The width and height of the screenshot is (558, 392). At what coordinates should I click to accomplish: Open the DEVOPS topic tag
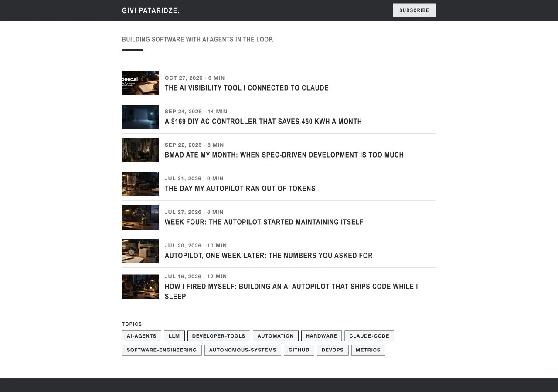(333, 350)
